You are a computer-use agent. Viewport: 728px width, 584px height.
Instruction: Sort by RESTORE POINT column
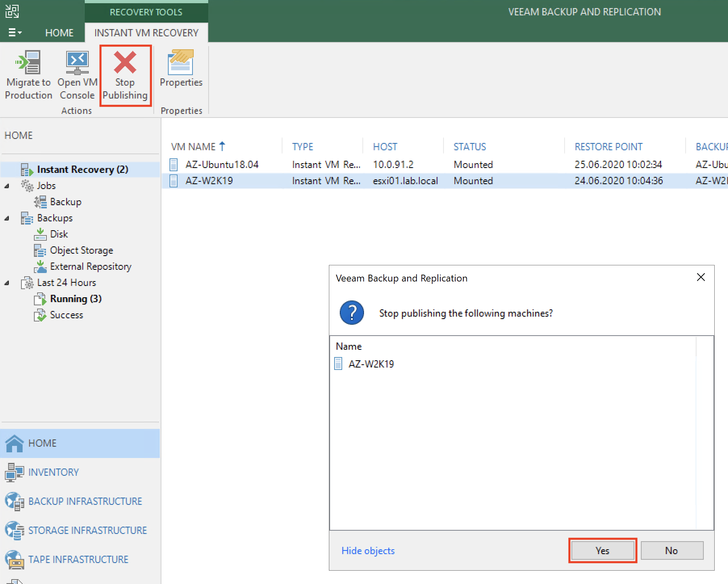pyautogui.click(x=609, y=147)
